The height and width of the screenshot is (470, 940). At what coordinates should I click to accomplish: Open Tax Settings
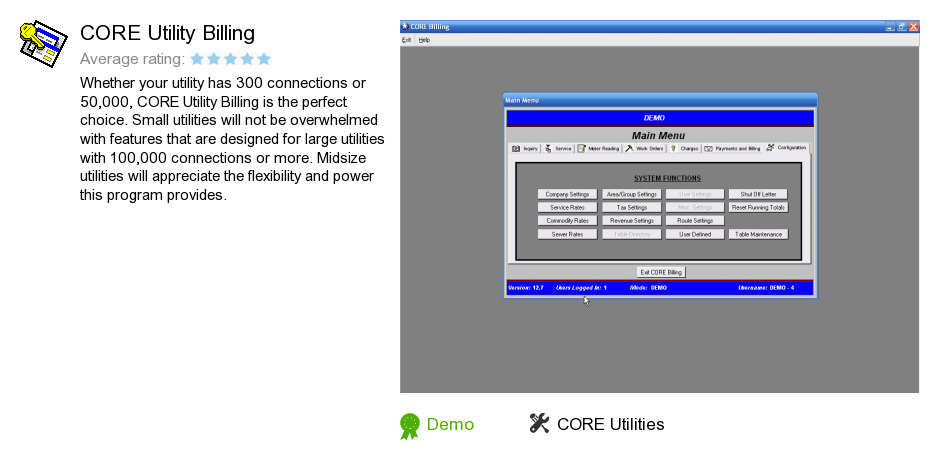click(632, 207)
